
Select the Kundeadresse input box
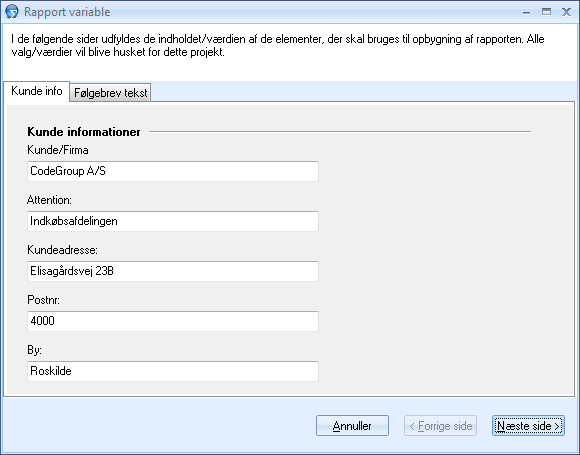pos(173,271)
